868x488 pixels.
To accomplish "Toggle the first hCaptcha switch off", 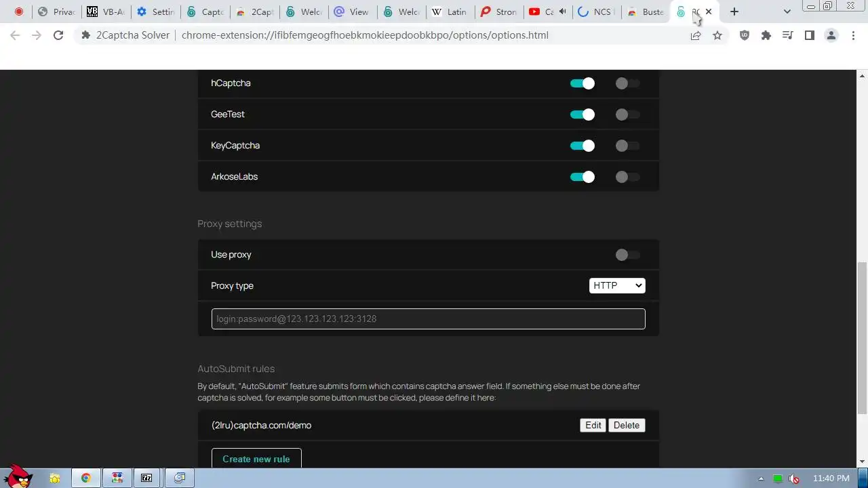I will (x=582, y=83).
